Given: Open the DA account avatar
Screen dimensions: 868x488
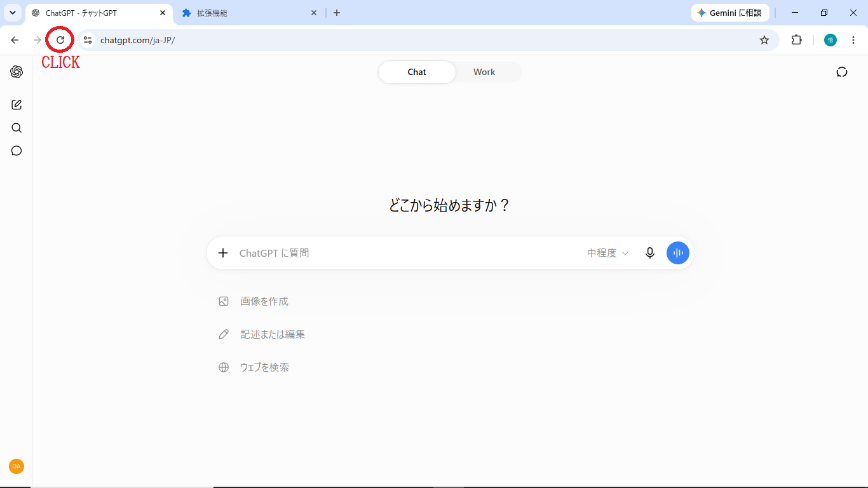Looking at the screenshot, I should [17, 466].
